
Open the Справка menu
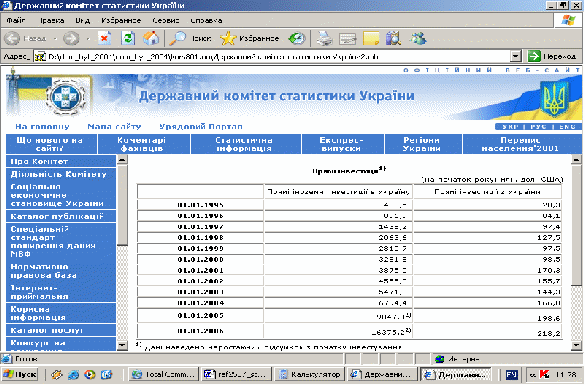click(206, 21)
